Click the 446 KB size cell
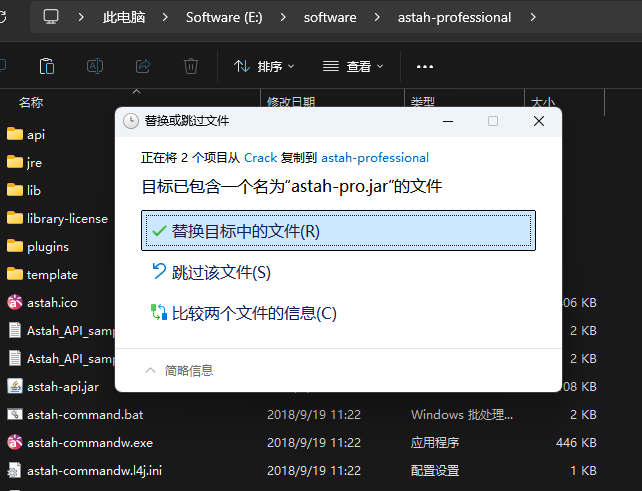Screen dimensions: 642x491 (x=576, y=443)
